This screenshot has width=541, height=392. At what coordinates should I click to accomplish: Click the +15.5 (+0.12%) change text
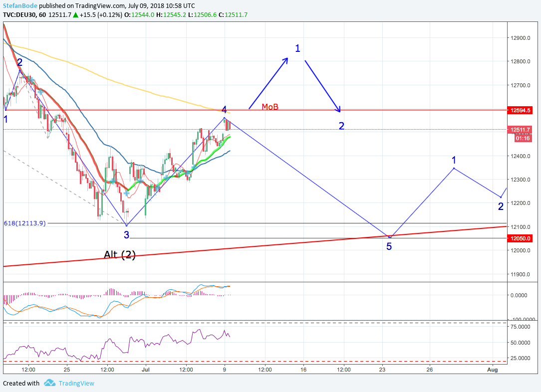[x=101, y=15]
